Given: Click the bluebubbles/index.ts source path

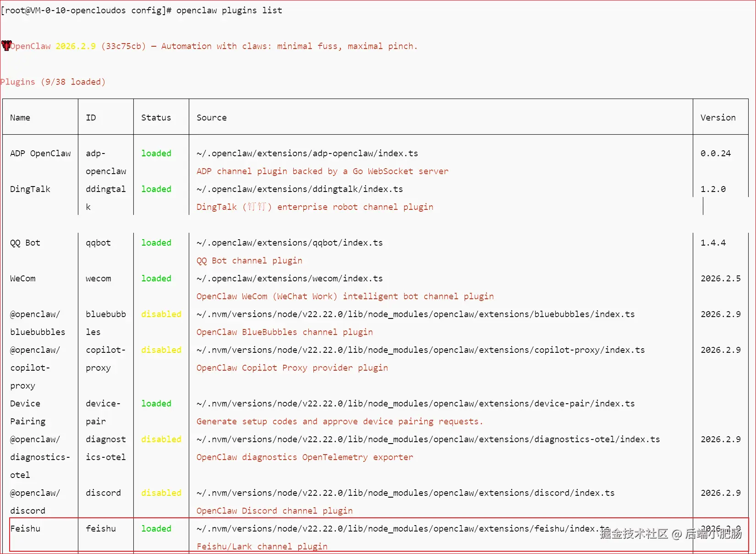Looking at the screenshot, I should pyautogui.click(x=416, y=314).
